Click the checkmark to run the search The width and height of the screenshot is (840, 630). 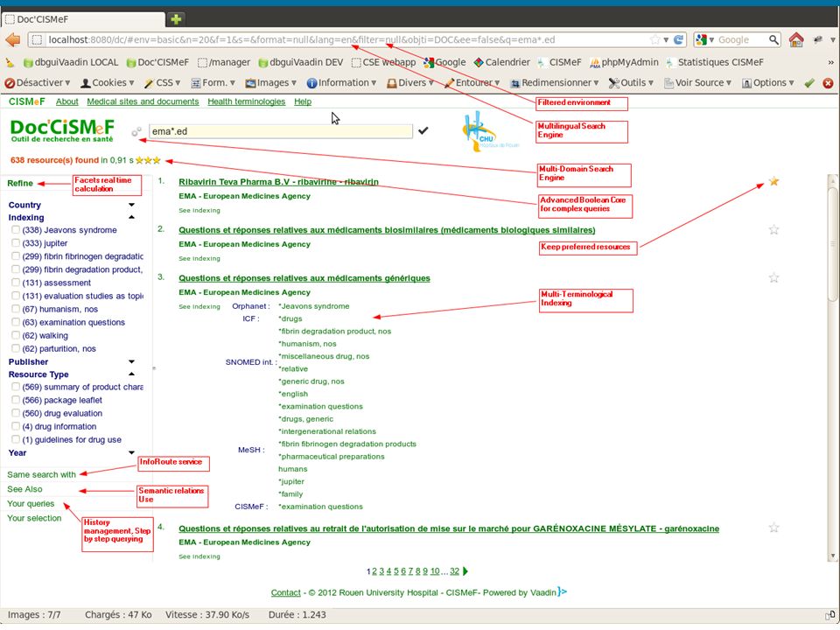(x=423, y=130)
